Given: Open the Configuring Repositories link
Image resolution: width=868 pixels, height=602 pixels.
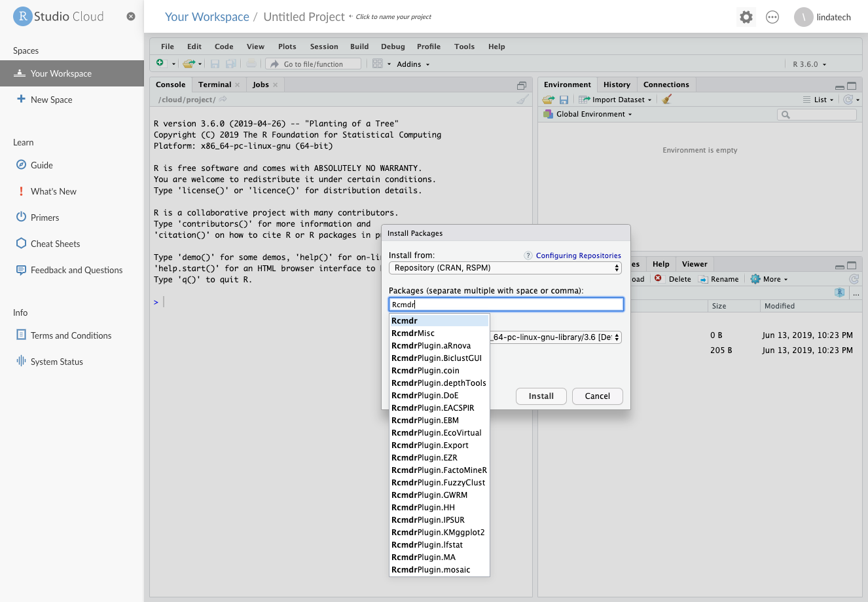Looking at the screenshot, I should [577, 255].
